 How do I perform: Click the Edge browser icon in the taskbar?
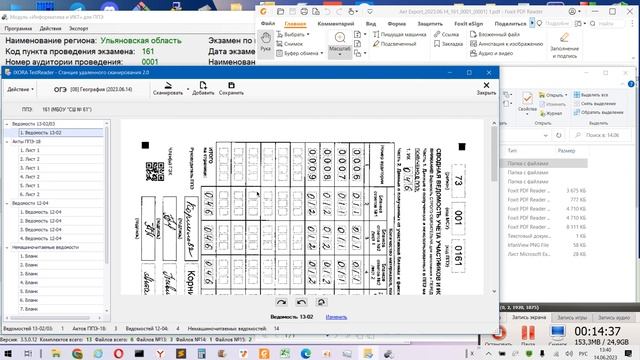(306, 353)
